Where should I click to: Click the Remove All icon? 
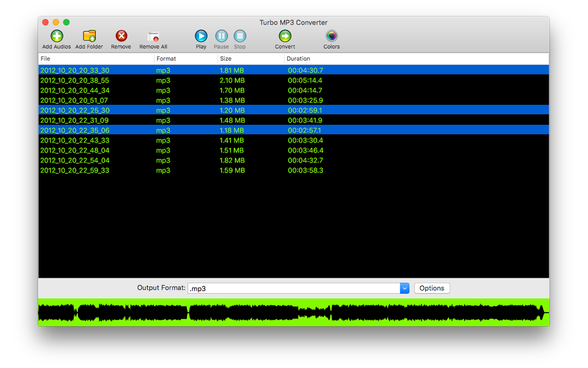click(x=153, y=36)
